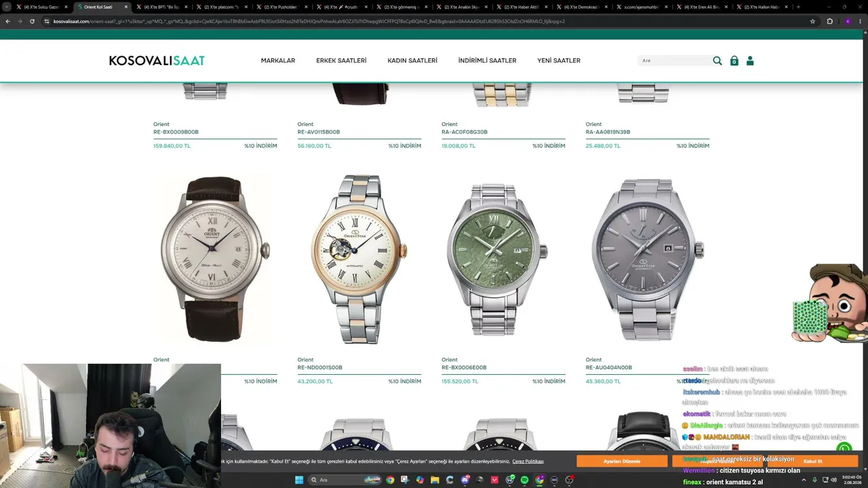Image resolution: width=868 pixels, height=488 pixels.
Task: Click the browser back arrow
Action: point(7,21)
